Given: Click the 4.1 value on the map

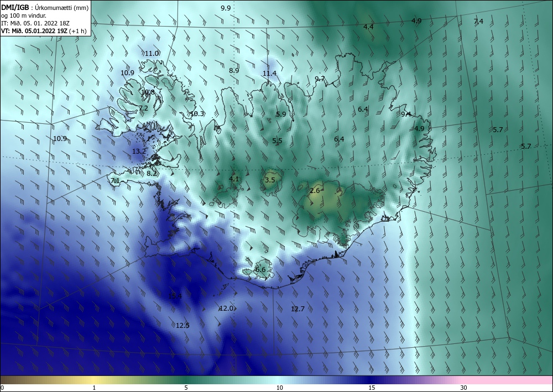Looking at the screenshot, I should [234, 179].
